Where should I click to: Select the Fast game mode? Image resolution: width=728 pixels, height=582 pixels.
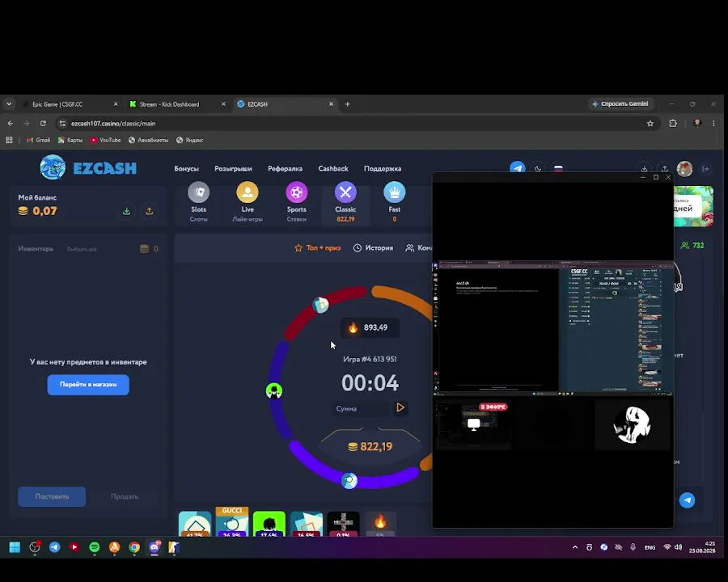pos(394,202)
